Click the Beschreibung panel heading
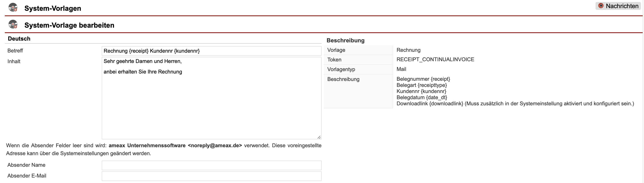Viewport: 644px width, 183px height. click(345, 41)
